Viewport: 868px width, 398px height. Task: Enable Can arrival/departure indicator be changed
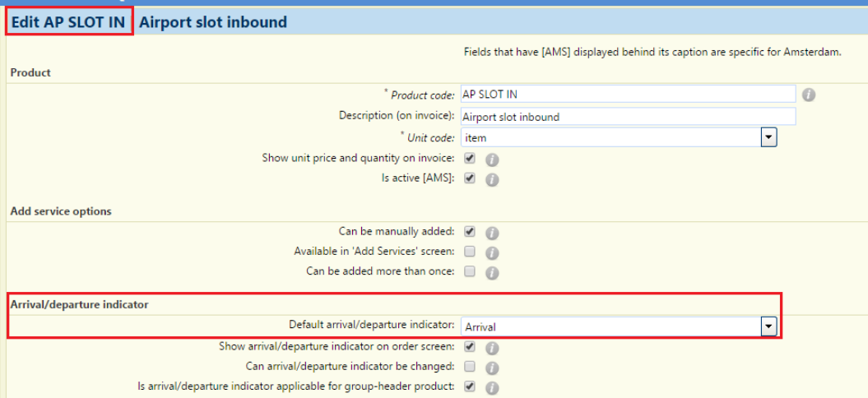pyautogui.click(x=470, y=366)
